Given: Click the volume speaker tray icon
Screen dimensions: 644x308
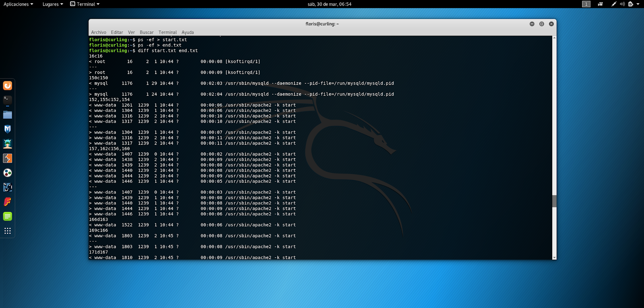Looking at the screenshot, I should [622, 4].
